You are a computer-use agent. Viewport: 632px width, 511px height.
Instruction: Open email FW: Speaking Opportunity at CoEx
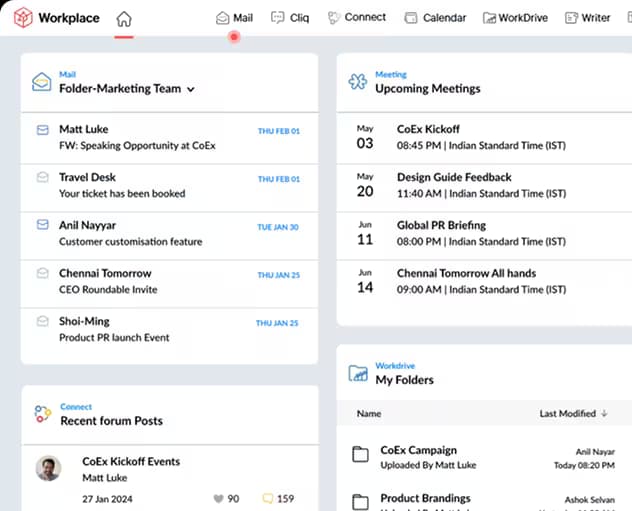tap(169, 138)
